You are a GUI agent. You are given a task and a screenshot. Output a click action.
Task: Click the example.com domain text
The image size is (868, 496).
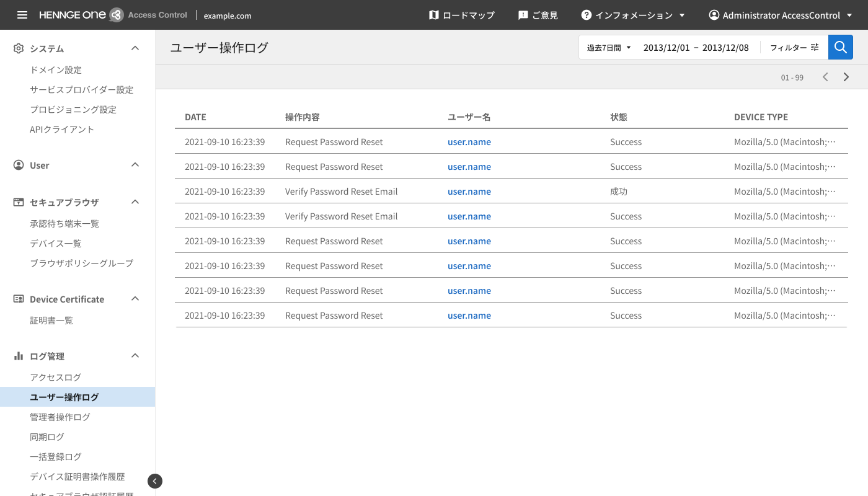click(228, 15)
